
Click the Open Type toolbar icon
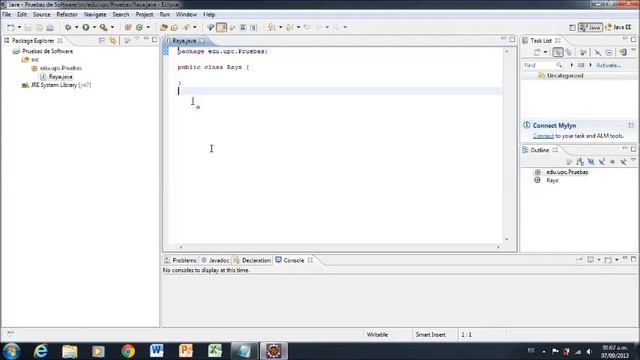pyautogui.click(x=164, y=27)
